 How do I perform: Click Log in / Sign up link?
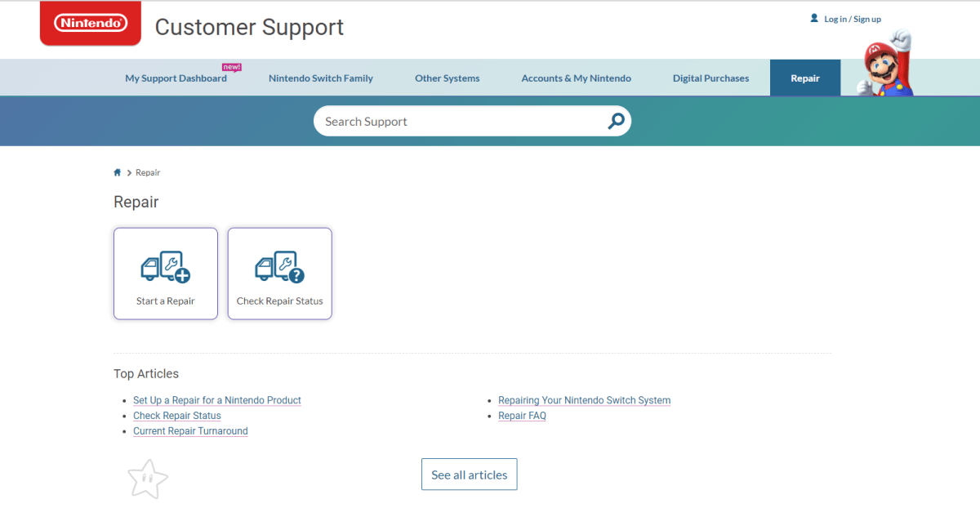point(853,19)
